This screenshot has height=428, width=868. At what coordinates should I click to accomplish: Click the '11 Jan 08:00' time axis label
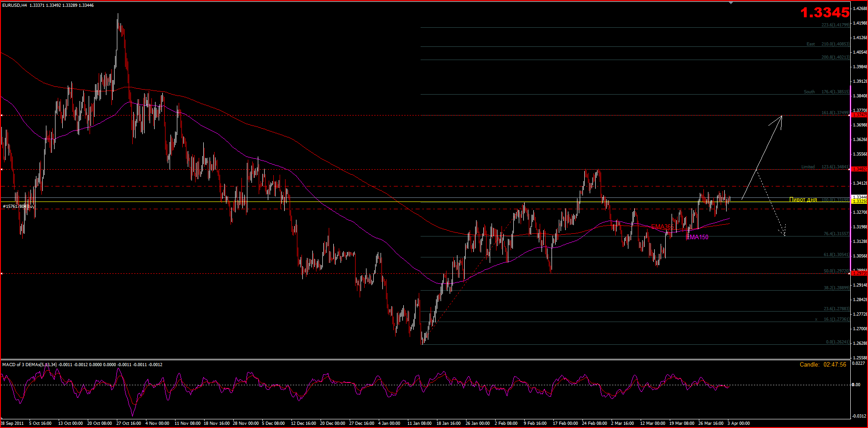419,423
